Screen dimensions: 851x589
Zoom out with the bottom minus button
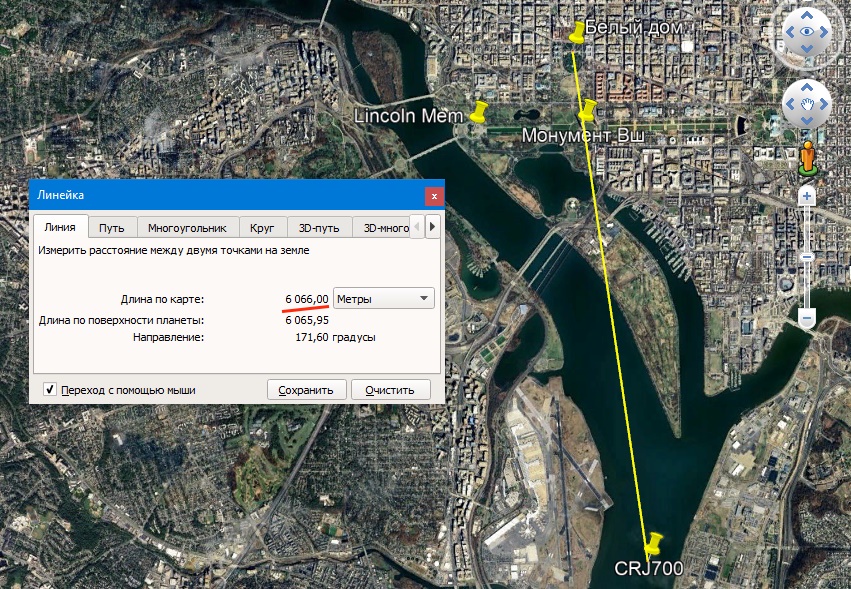[x=807, y=318]
